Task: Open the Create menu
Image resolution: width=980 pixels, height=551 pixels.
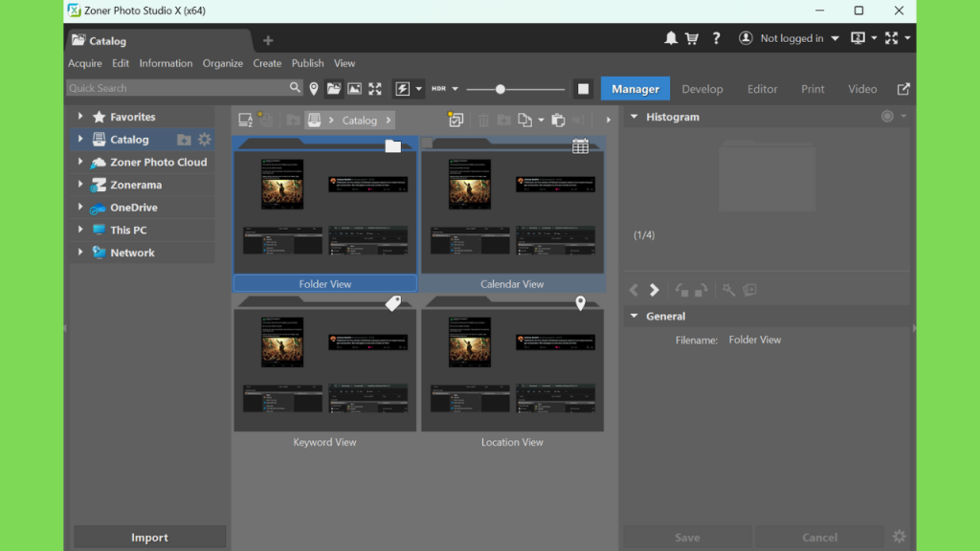Action: coord(267,63)
